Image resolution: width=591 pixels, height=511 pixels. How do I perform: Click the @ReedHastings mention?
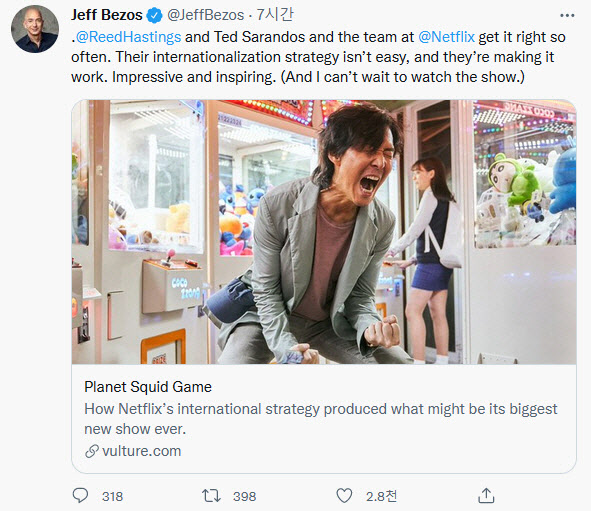click(129, 37)
